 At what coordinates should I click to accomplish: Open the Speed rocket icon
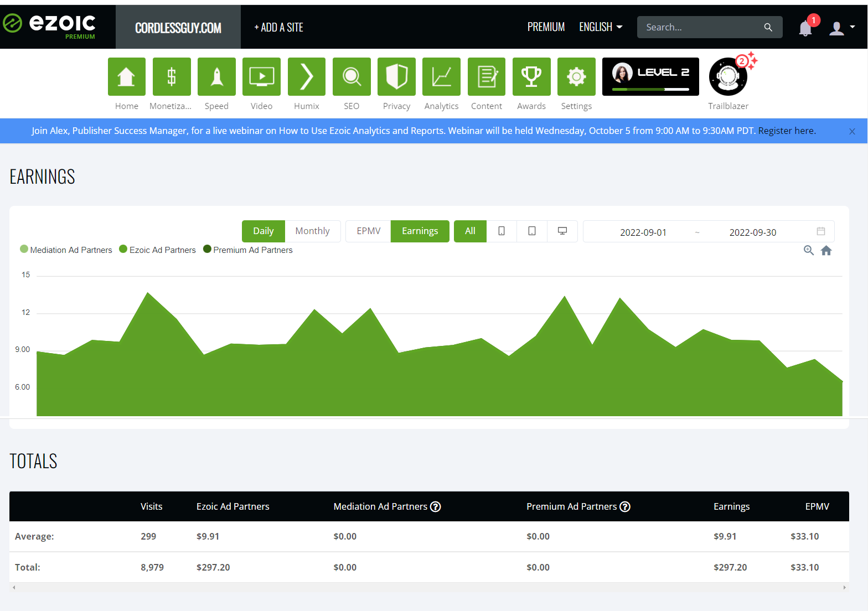point(216,76)
